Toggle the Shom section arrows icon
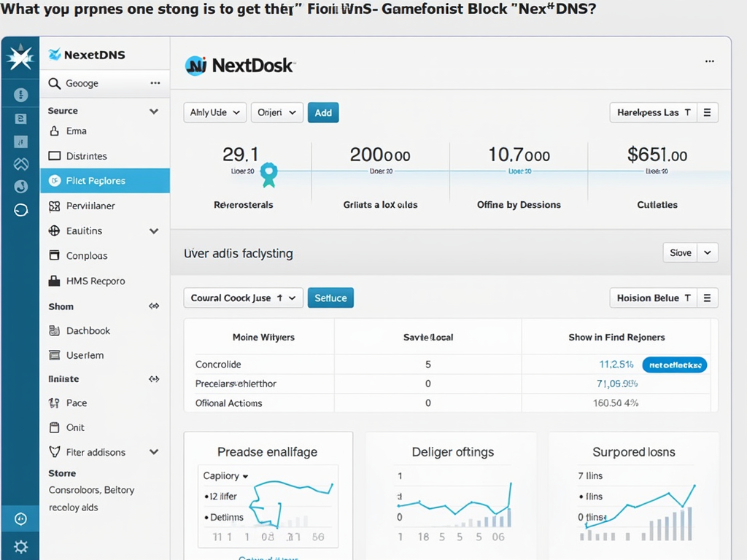Screen dimensions: 747x560 [x=154, y=306]
